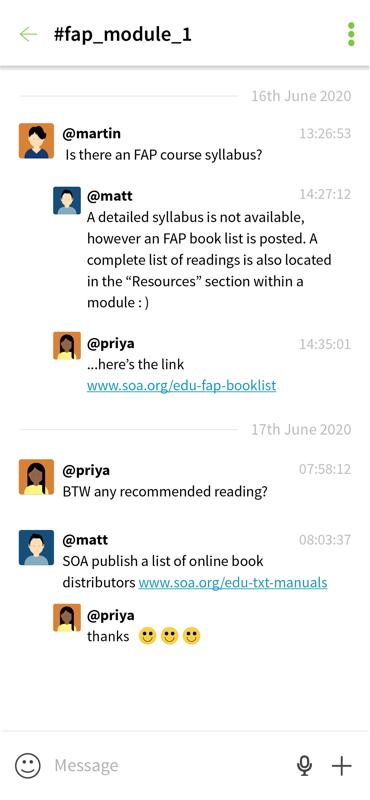The height and width of the screenshot is (800, 370).
Task: Tap the microphone voice message icon
Action: pos(305,765)
